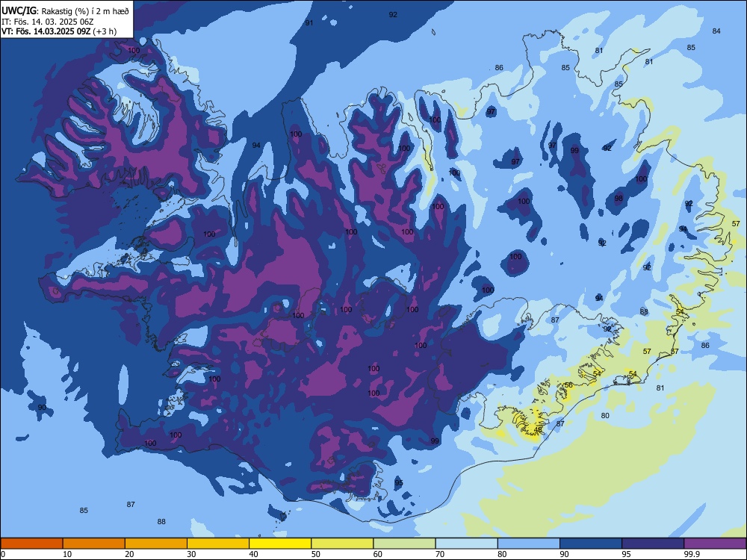747x560 pixels.
Task: Click the '10' legend scale label
Action: pos(68,554)
